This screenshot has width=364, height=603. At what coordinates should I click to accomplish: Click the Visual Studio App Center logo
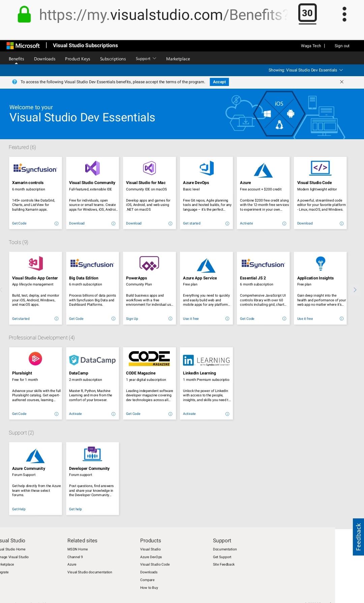coord(36,263)
